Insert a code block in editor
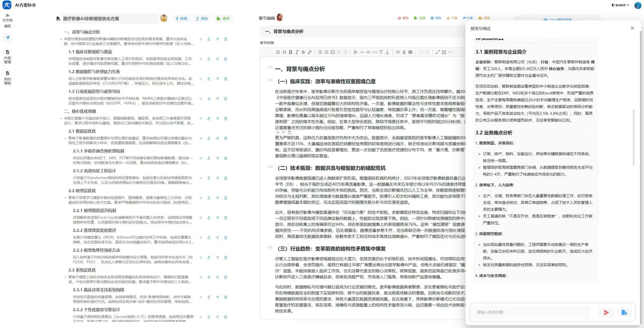Viewport: 644px width, 328px height. coord(368,52)
